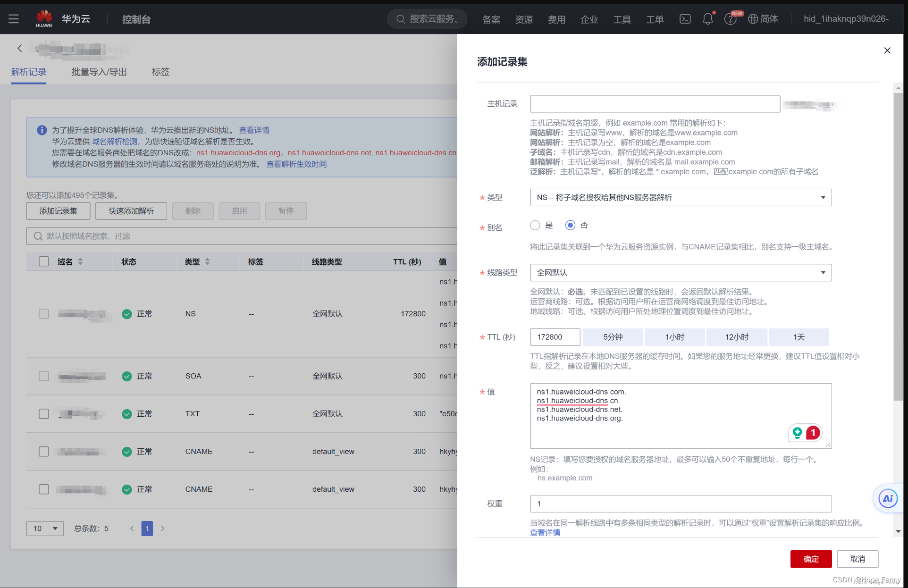Select alias option 否
This screenshot has height=588, width=908.
point(570,226)
